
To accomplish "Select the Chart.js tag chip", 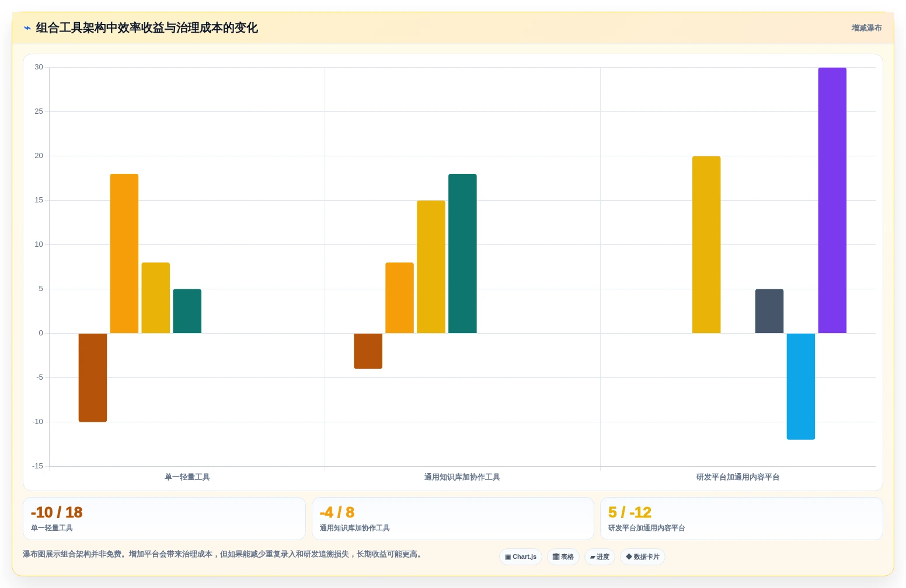I will tap(521, 556).
